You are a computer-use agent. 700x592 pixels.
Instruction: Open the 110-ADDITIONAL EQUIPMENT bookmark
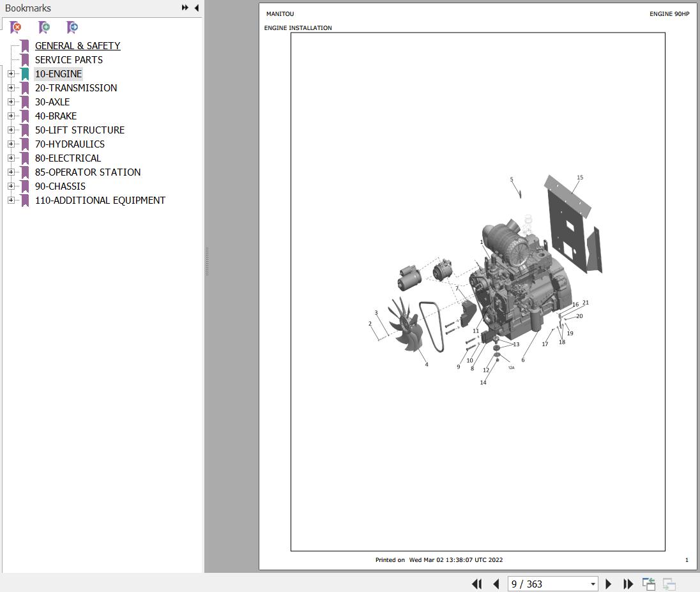click(x=100, y=200)
